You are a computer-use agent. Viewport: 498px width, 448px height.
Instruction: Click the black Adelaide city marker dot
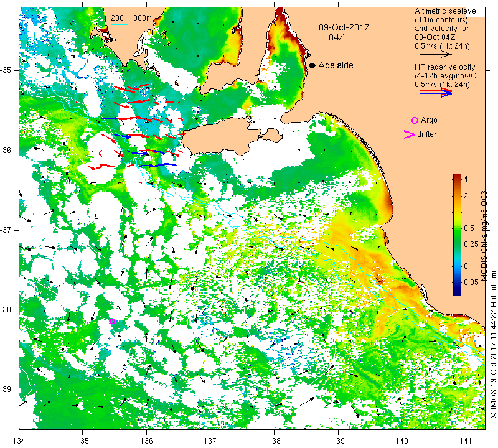312,65
